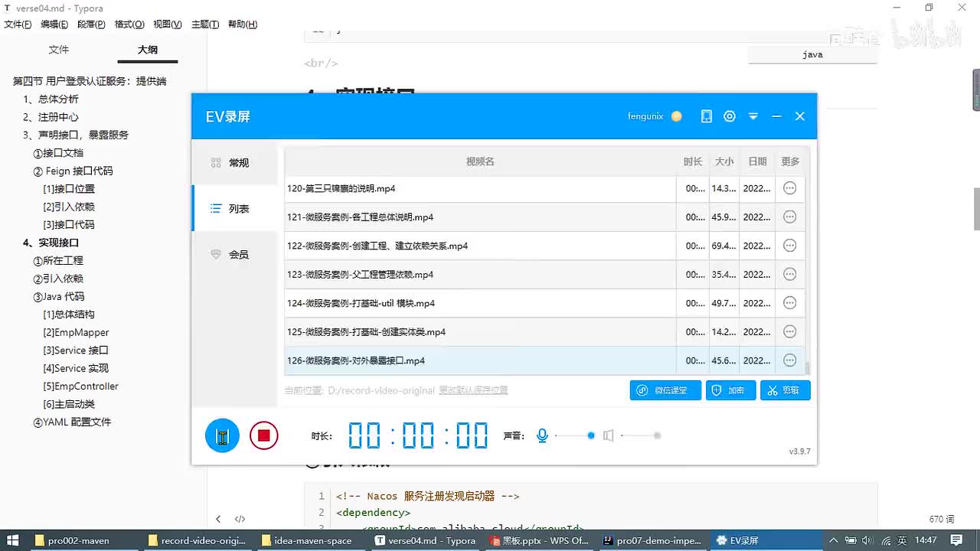The height and width of the screenshot is (551, 980).
Task: Select video 124-微服务案例-打基础-util 模块.mp4
Action: pos(480,303)
